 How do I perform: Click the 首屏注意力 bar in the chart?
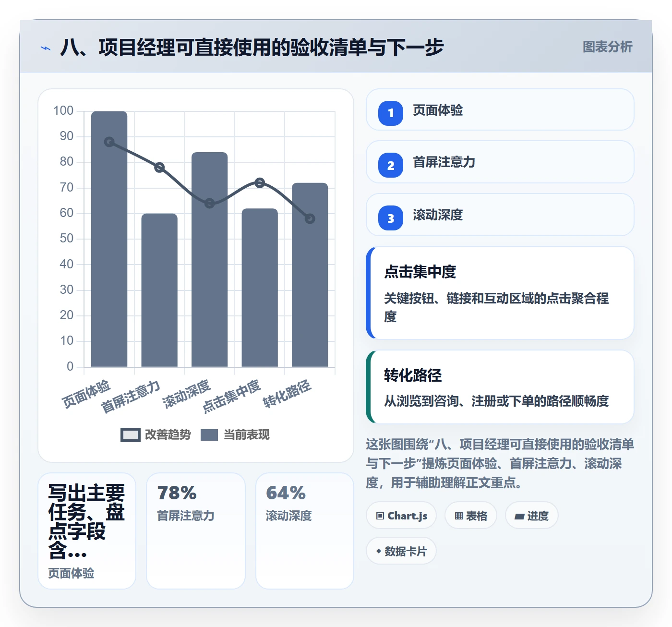pos(159,290)
